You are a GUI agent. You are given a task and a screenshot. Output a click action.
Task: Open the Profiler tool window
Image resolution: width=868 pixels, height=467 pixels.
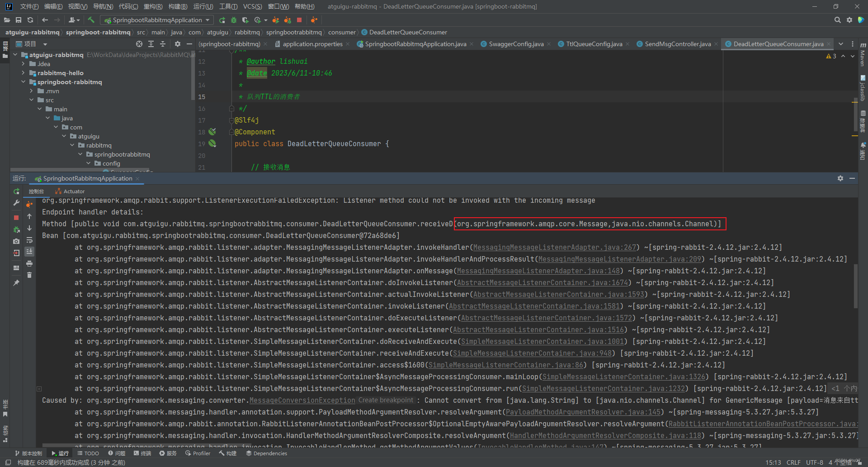tap(198, 453)
